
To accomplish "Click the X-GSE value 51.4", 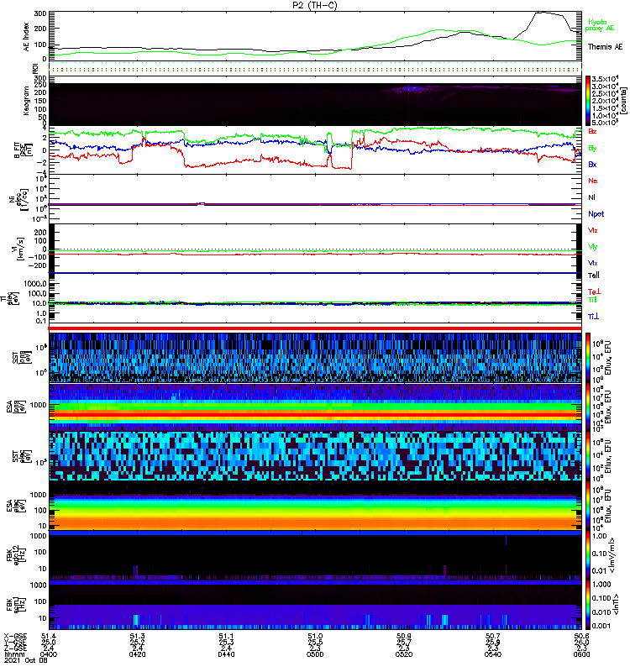I will 48,636.
